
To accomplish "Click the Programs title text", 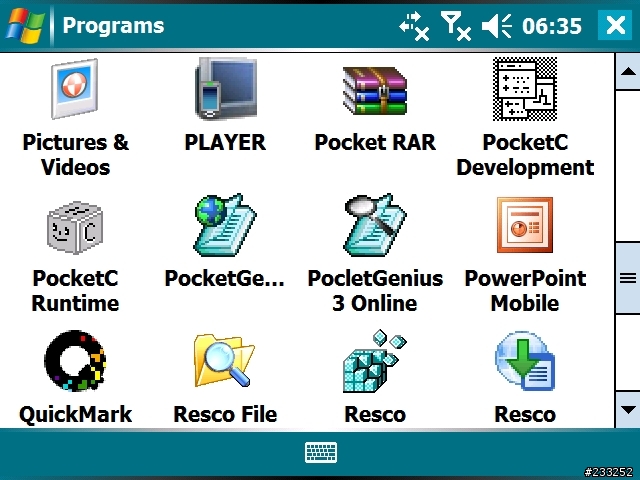I will coord(113,26).
